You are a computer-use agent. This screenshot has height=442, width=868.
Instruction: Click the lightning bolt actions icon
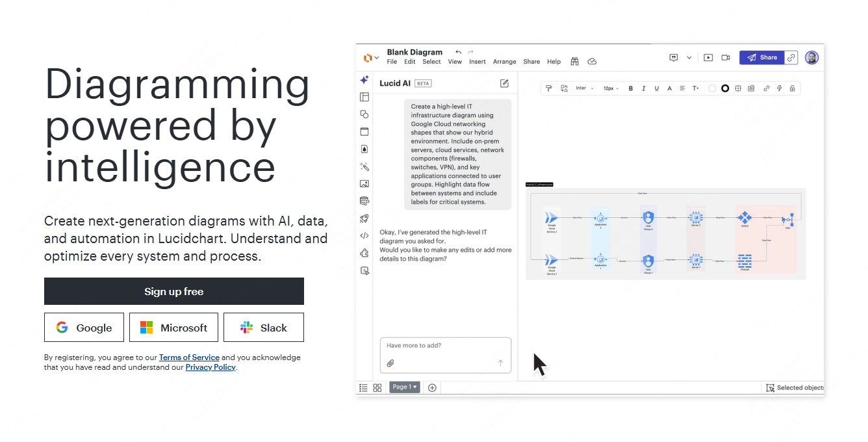(x=780, y=88)
